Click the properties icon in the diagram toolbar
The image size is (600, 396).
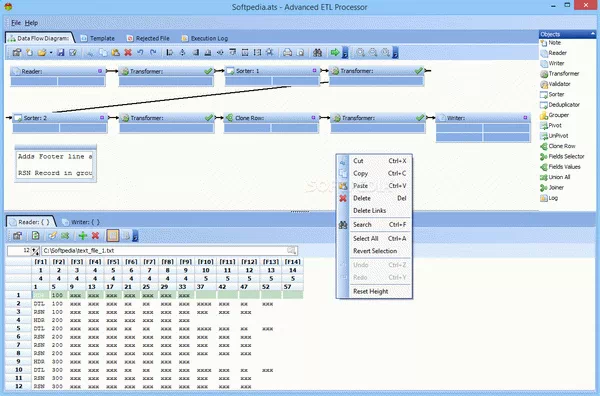pos(17,52)
